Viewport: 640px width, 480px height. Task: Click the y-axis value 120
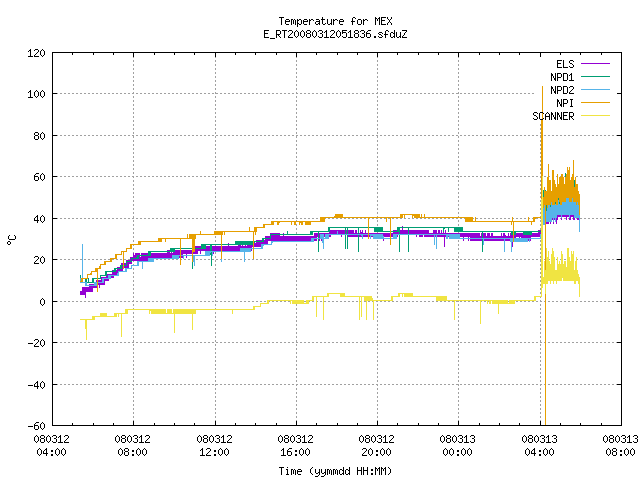(36, 53)
